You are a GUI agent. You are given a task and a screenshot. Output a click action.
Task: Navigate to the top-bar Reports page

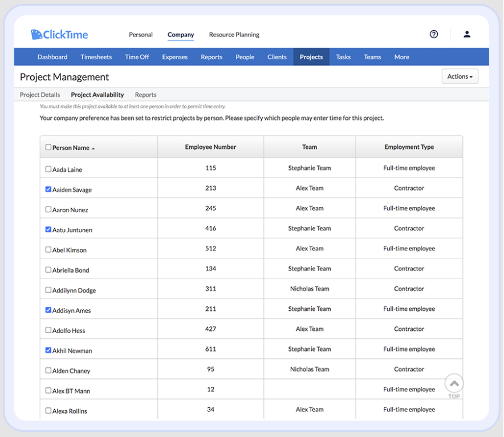(x=212, y=57)
